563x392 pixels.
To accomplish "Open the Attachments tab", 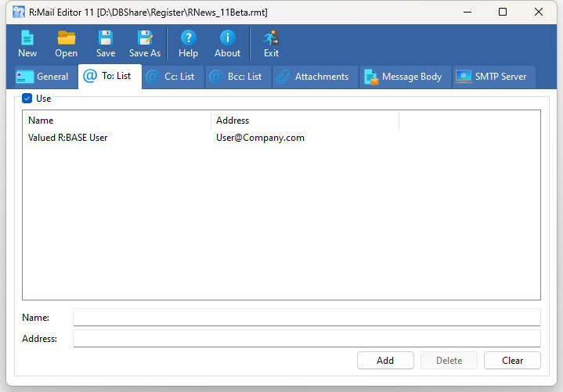I will tap(316, 77).
